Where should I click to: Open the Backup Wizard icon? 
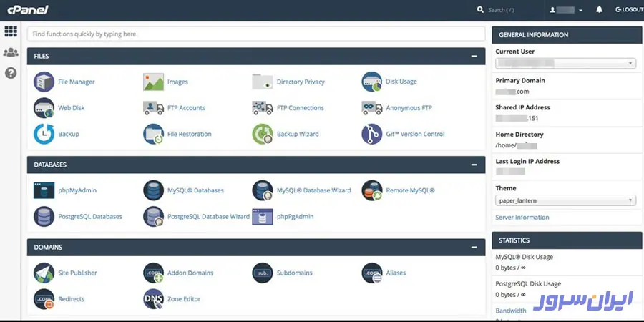pyautogui.click(x=263, y=134)
